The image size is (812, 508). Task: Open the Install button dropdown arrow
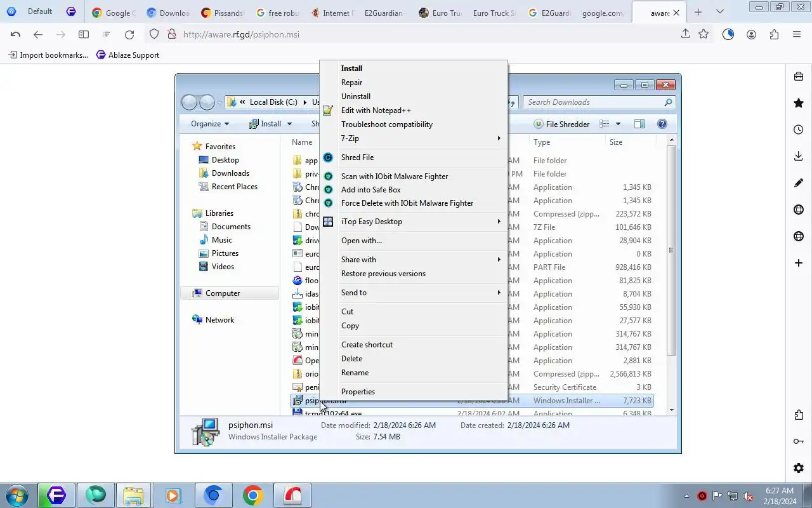click(289, 124)
